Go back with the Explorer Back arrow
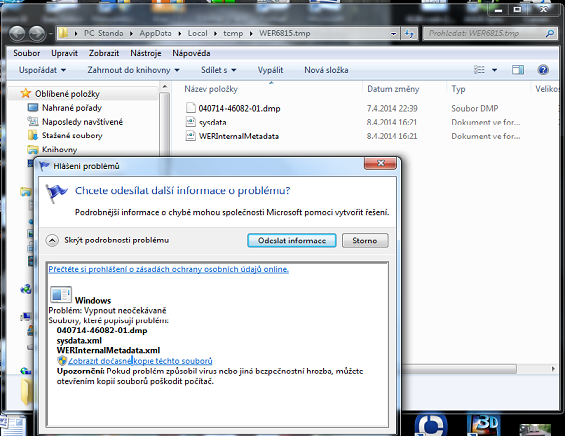The width and height of the screenshot is (565, 436). point(17,34)
